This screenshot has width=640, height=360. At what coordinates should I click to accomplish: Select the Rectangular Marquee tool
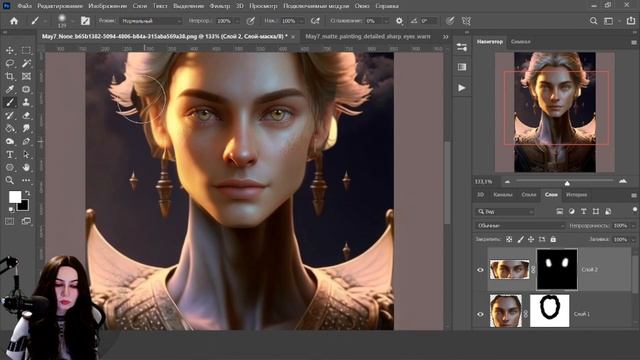pos(26,50)
